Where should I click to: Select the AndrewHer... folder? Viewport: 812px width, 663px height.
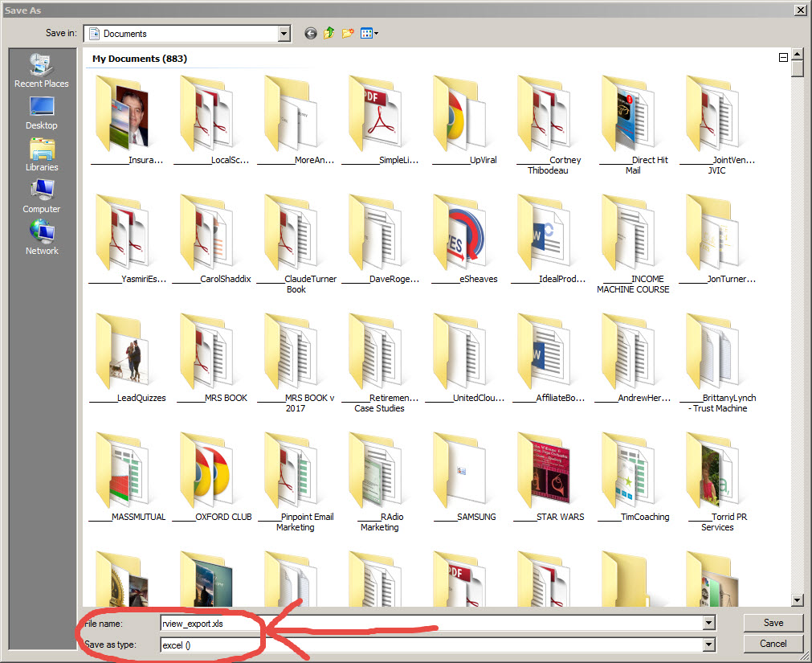(x=633, y=358)
